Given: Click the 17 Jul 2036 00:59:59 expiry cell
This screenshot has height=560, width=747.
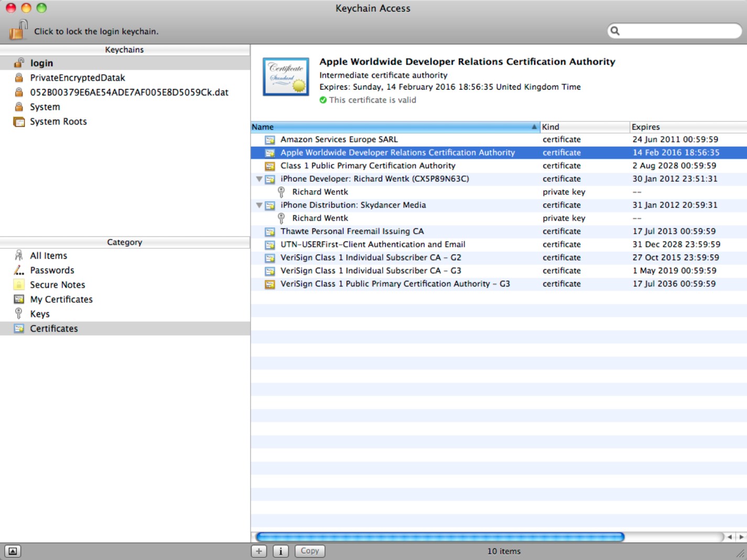Looking at the screenshot, I should pyautogui.click(x=674, y=283).
